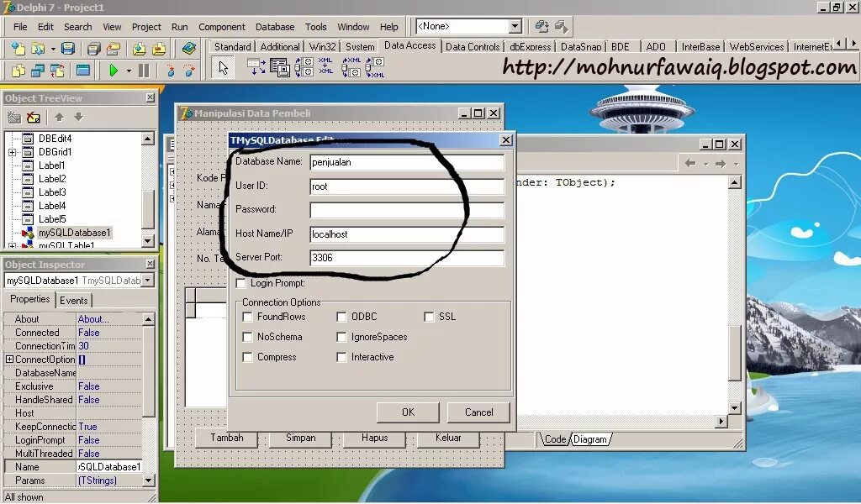The image size is (861, 504).
Task: Run the project with green arrow
Action: coord(114,71)
